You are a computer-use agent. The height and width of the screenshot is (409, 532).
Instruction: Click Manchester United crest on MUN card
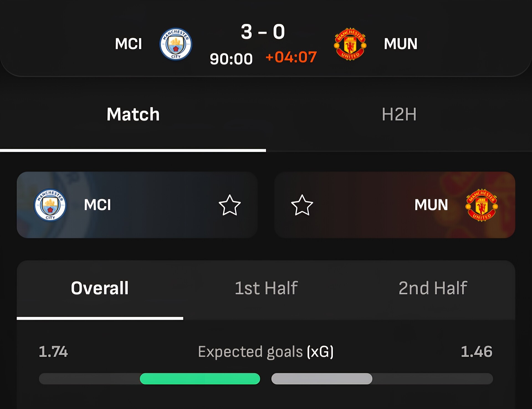click(x=482, y=205)
